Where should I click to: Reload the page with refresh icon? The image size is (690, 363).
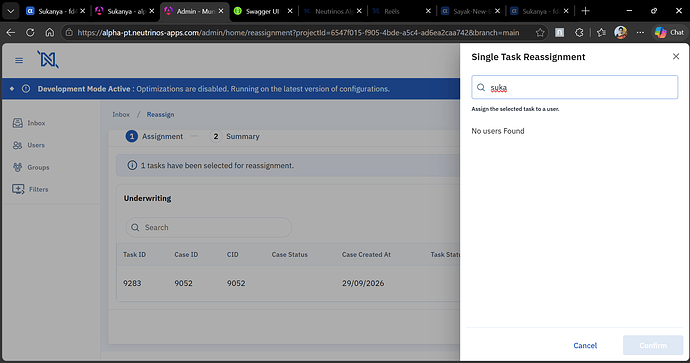click(x=30, y=32)
